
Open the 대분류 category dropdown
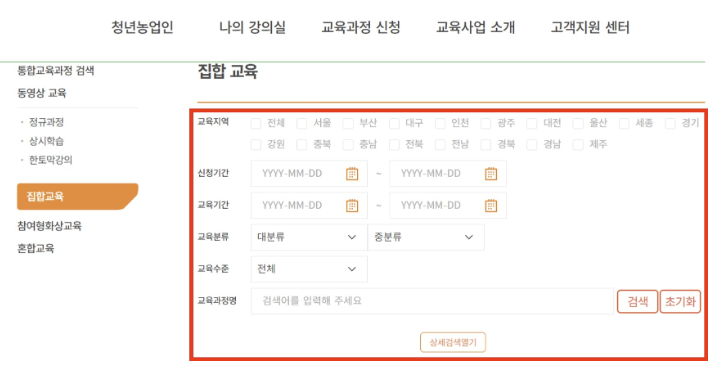click(x=309, y=237)
